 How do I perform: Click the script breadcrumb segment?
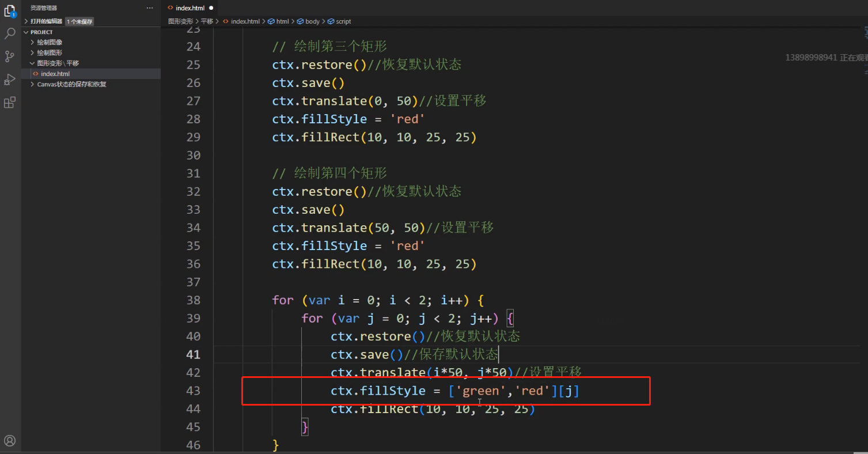pyautogui.click(x=343, y=21)
